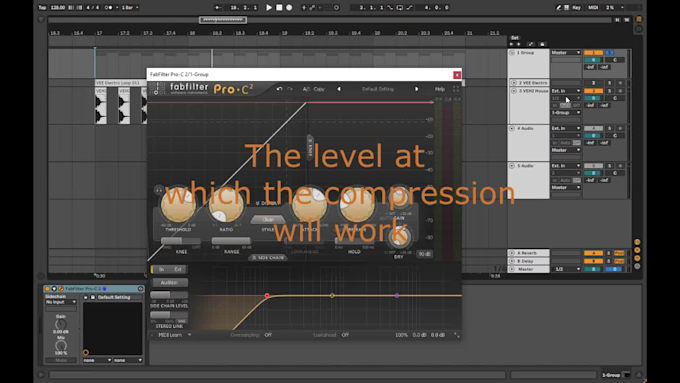Expand the 1 Group track fold icon
Screen dimensions: 680x383
pyautogui.click(x=512, y=52)
